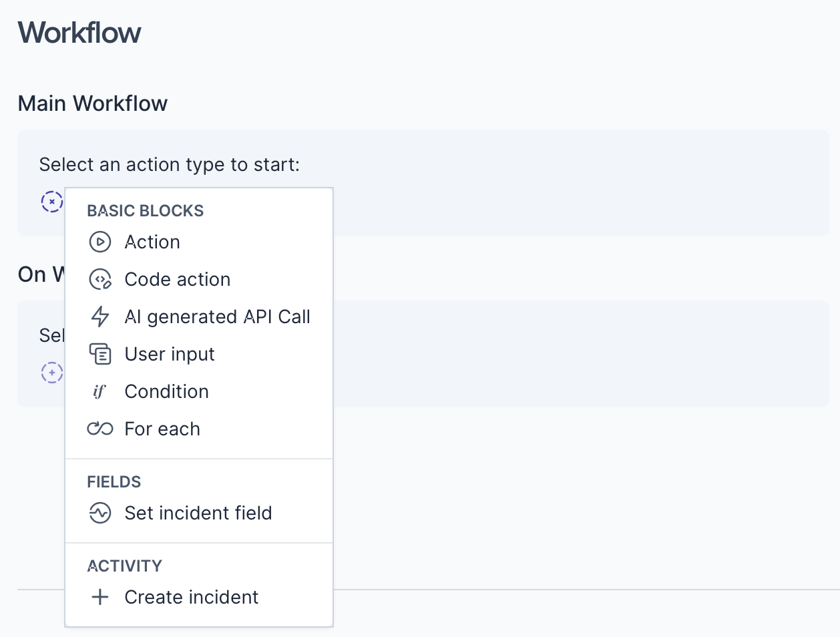Click the 'if' Condition icon

pos(99,391)
